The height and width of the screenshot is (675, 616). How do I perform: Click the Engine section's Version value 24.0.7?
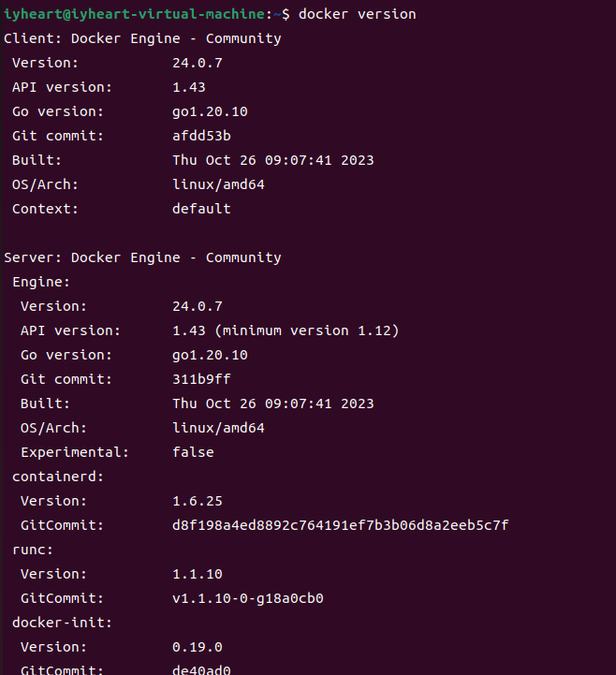(198, 306)
